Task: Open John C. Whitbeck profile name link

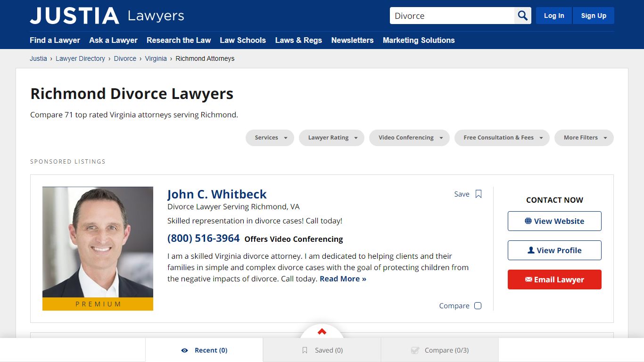Action: [x=217, y=194]
